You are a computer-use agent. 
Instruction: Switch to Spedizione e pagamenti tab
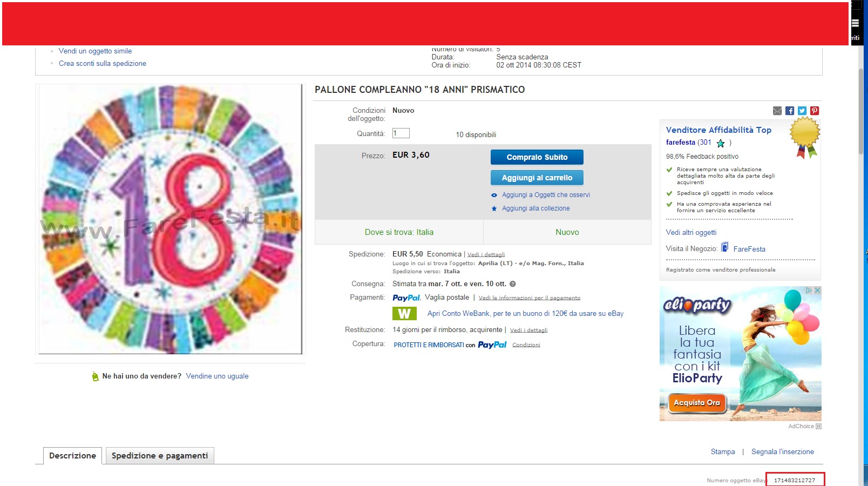click(x=160, y=456)
